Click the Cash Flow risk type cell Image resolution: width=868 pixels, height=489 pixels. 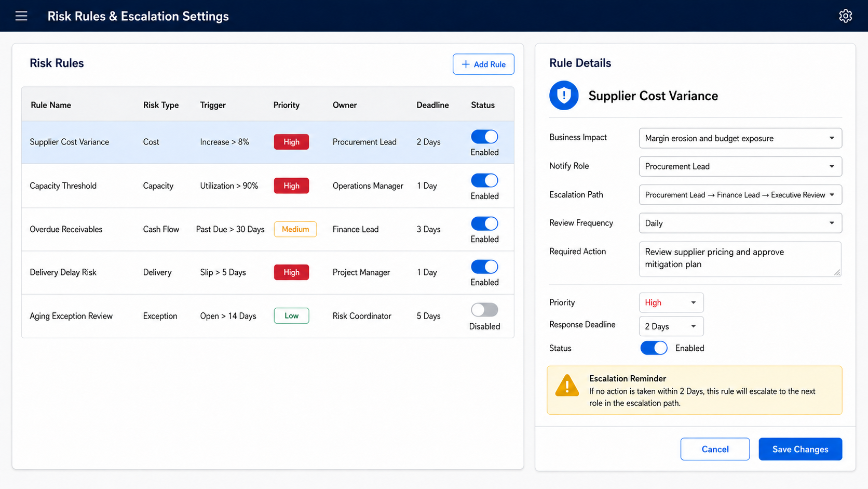tap(161, 229)
